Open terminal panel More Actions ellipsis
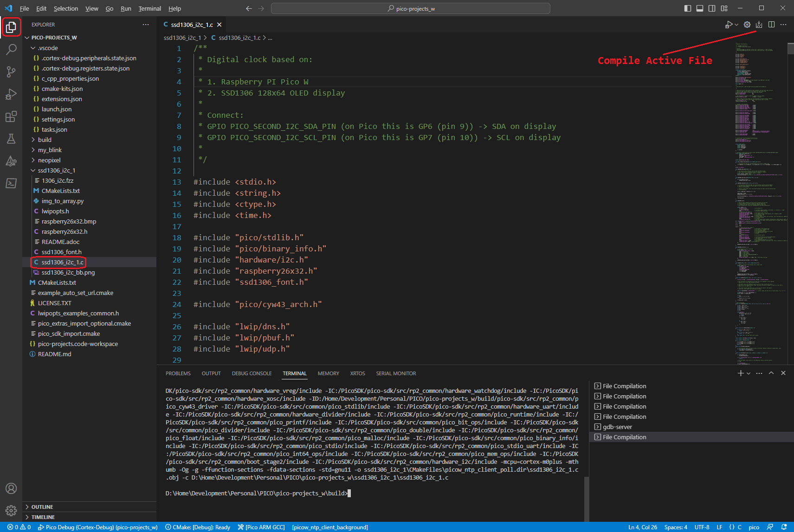 point(759,373)
